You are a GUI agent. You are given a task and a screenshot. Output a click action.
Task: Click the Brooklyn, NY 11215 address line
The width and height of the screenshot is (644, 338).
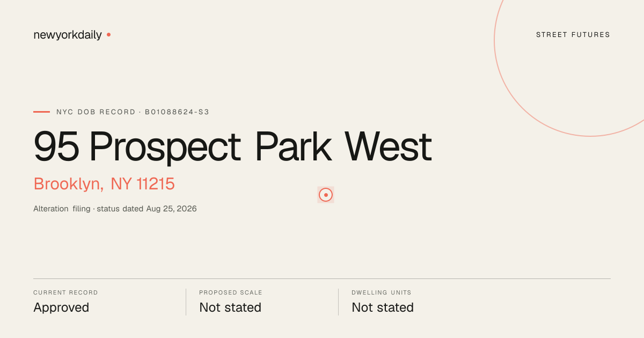[x=104, y=184]
